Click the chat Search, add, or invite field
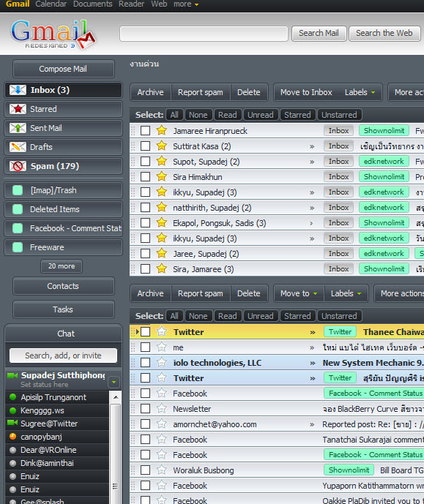Screen dimensions: 424x504 64,356
